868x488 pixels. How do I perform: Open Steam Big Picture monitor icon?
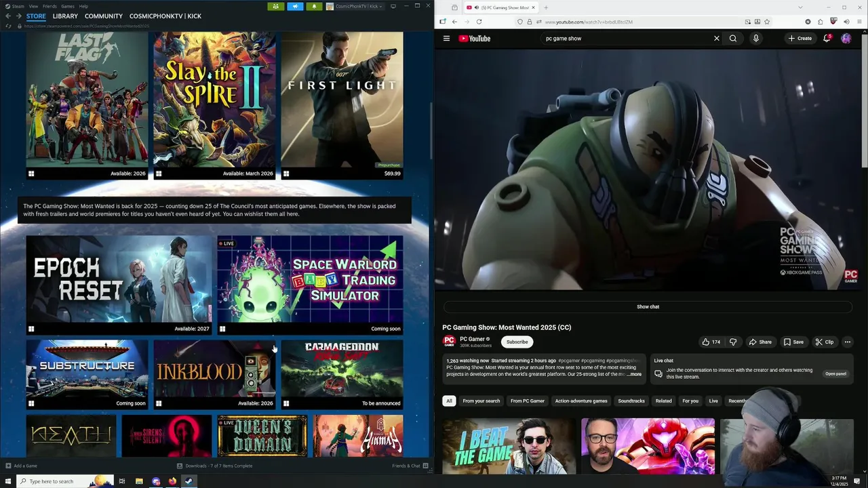(393, 6)
